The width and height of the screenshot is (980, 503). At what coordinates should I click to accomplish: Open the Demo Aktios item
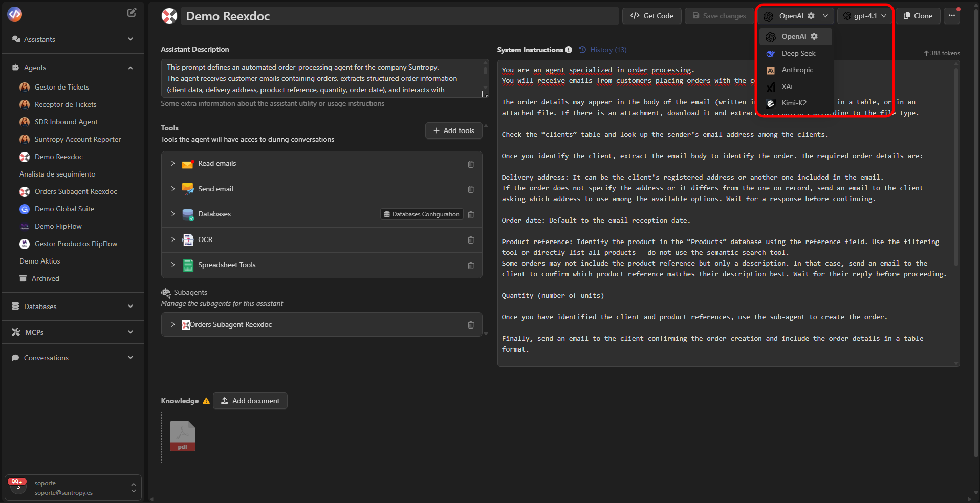40,261
